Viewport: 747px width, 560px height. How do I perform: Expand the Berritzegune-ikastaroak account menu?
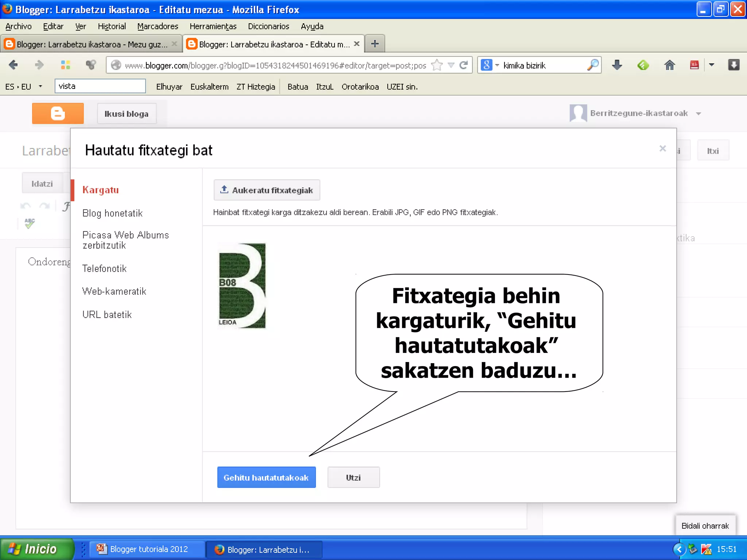pyautogui.click(x=698, y=114)
